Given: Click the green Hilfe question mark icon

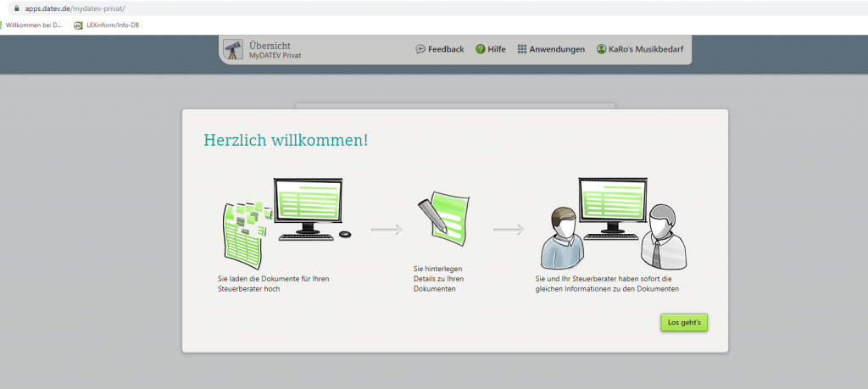Looking at the screenshot, I should (480, 49).
